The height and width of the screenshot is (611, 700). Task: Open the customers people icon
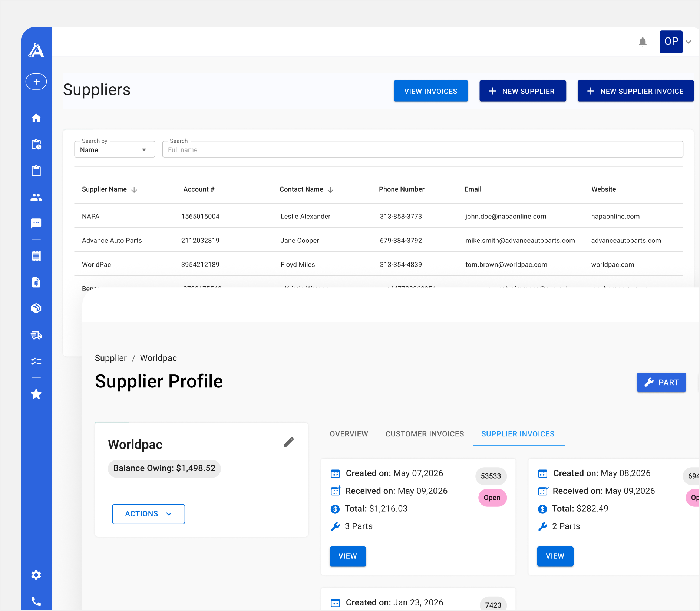click(x=36, y=197)
